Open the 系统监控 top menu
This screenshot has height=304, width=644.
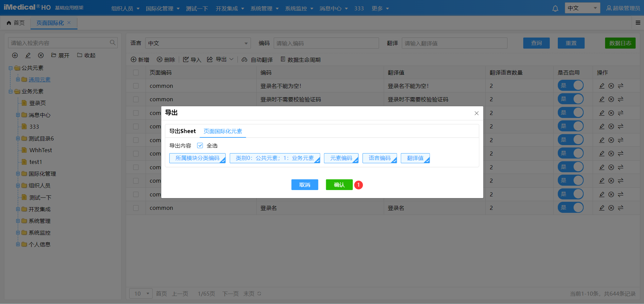pos(299,8)
